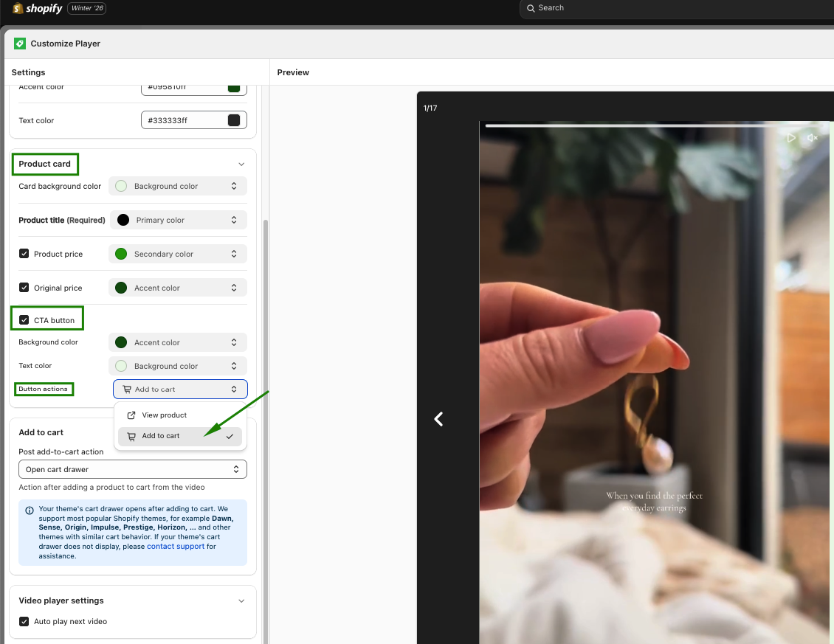Click the Card background color circle swatch

121,186
